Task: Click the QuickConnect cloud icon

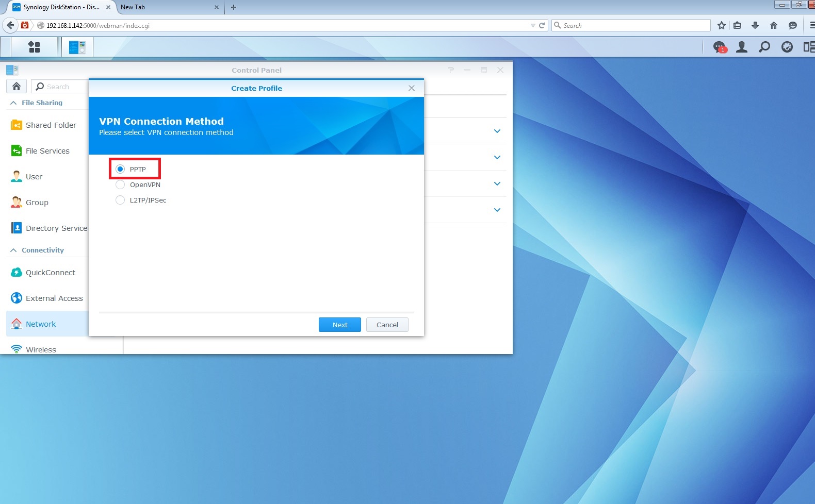Action: coord(17,272)
